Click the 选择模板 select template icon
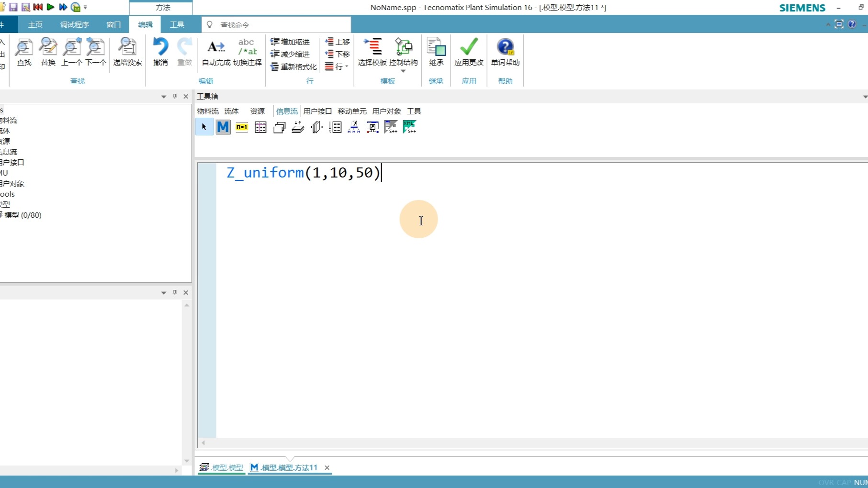Image resolution: width=868 pixels, height=488 pixels. coord(372,52)
